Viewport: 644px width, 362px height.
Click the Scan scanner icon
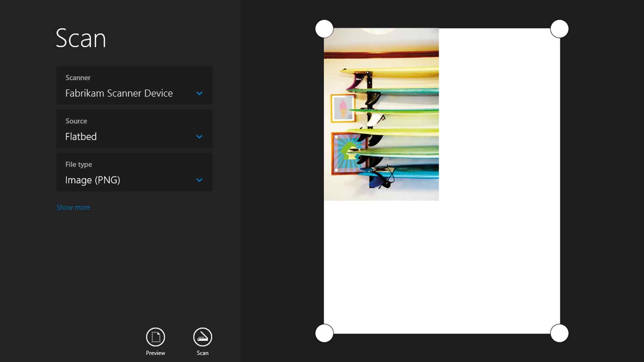tap(202, 336)
